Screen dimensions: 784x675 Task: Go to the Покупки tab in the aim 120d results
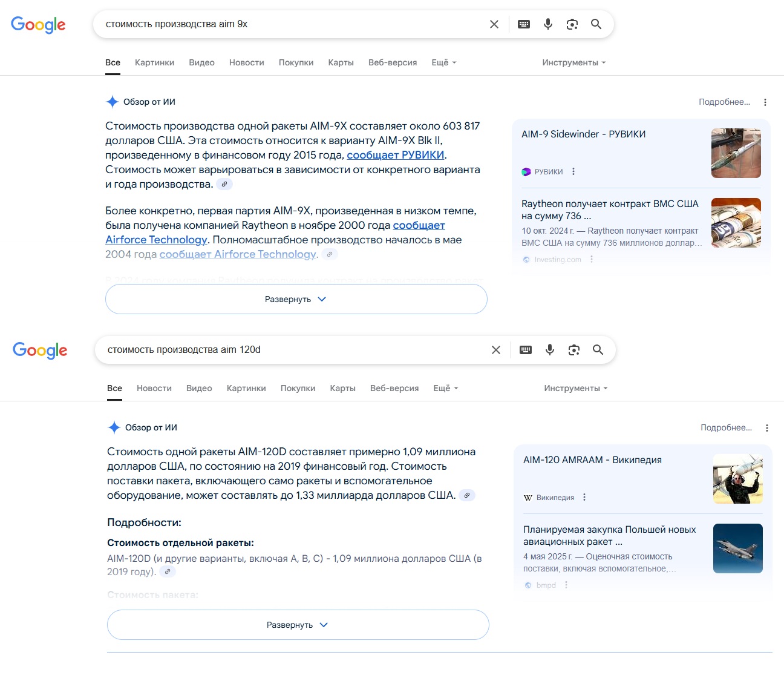298,388
